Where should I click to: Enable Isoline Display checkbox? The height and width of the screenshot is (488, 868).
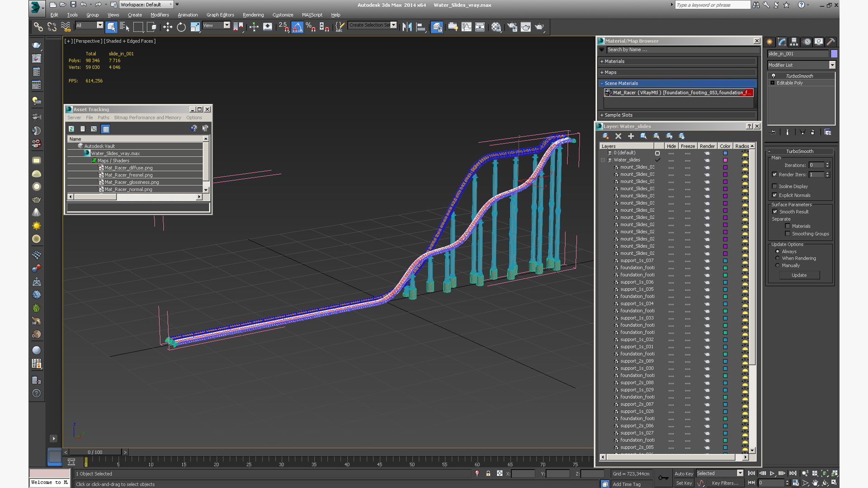coord(774,186)
